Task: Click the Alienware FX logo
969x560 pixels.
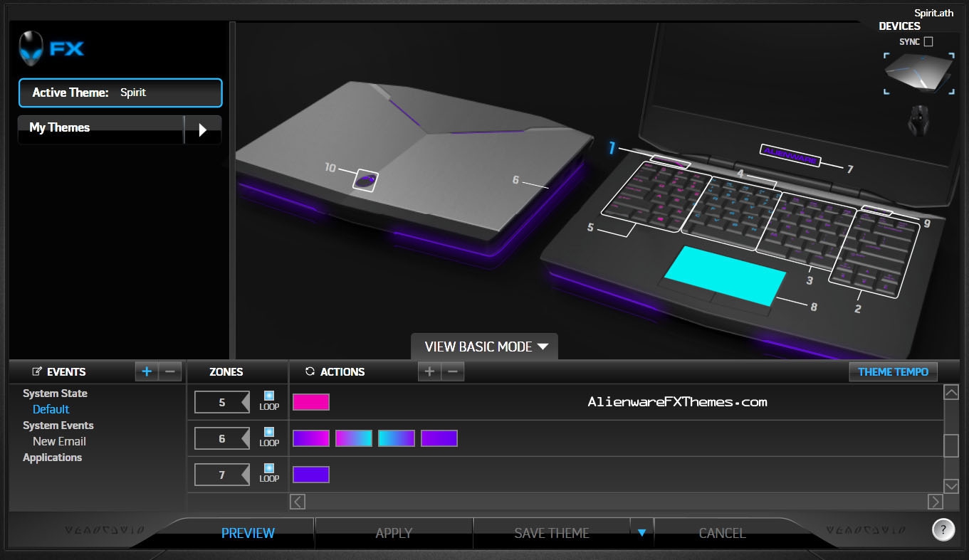Action: pyautogui.click(x=51, y=48)
